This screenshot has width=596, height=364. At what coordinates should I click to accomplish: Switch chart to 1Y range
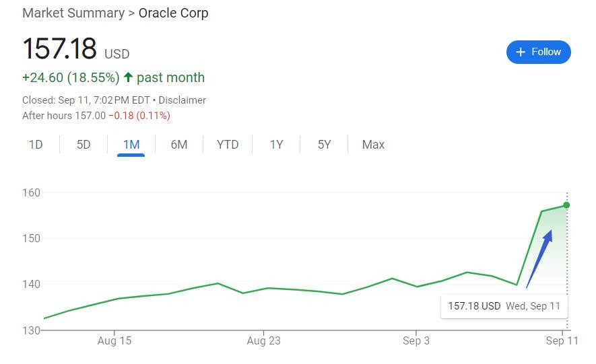coord(276,145)
